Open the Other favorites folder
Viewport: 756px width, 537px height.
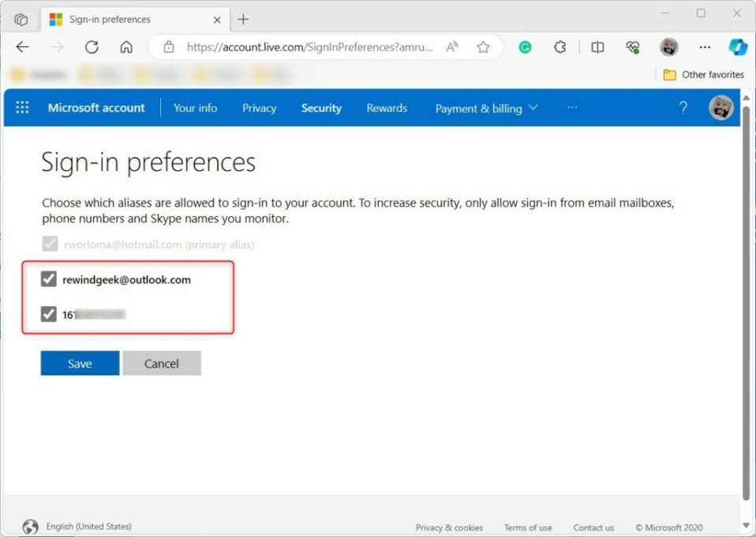[703, 75]
